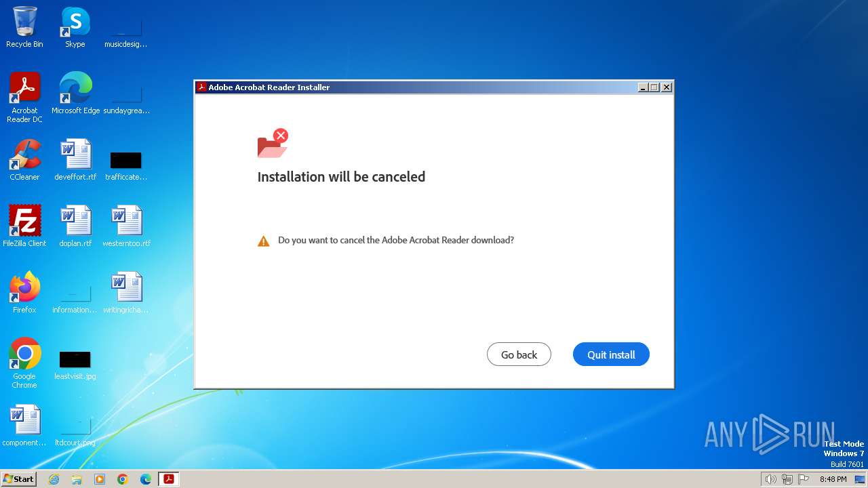Choose Go back to resume installation
The height and width of the screenshot is (488, 868).
(519, 354)
